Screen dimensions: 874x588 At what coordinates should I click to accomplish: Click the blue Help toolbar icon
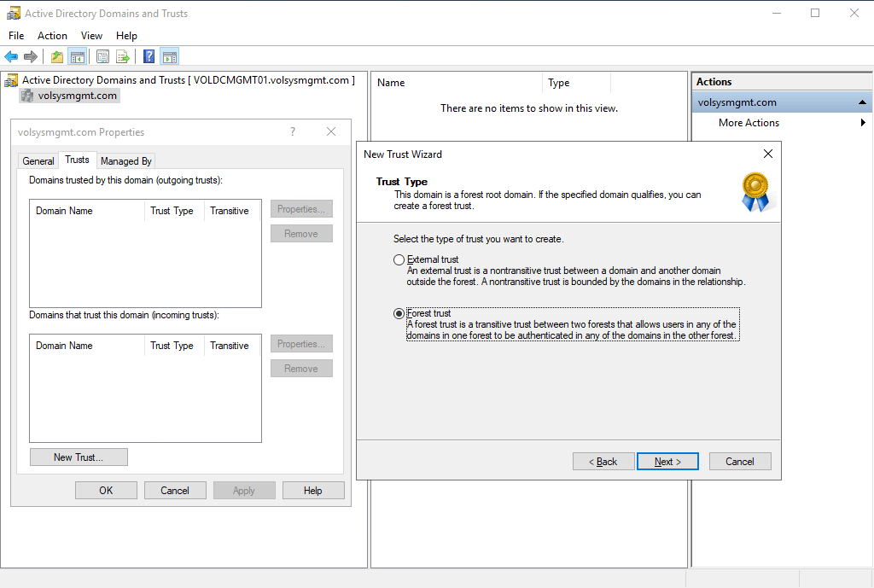[149, 57]
